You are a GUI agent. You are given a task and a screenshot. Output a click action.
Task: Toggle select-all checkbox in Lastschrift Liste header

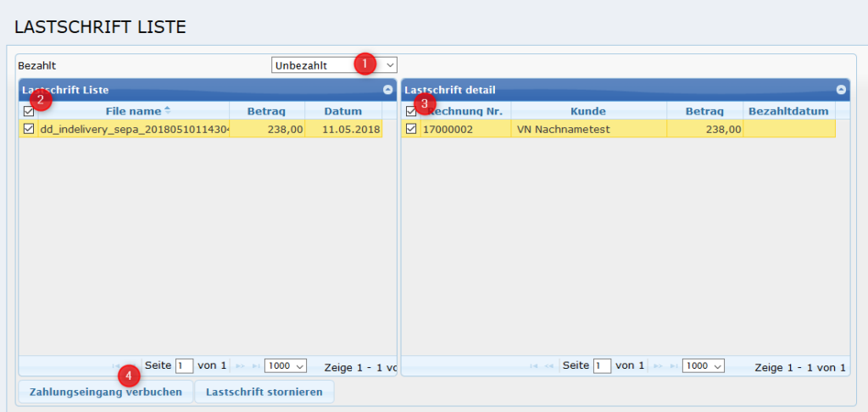pos(28,111)
